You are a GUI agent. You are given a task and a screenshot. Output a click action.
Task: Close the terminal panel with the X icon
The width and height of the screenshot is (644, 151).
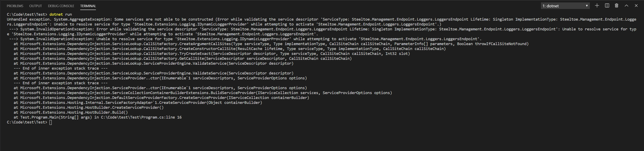(636, 6)
